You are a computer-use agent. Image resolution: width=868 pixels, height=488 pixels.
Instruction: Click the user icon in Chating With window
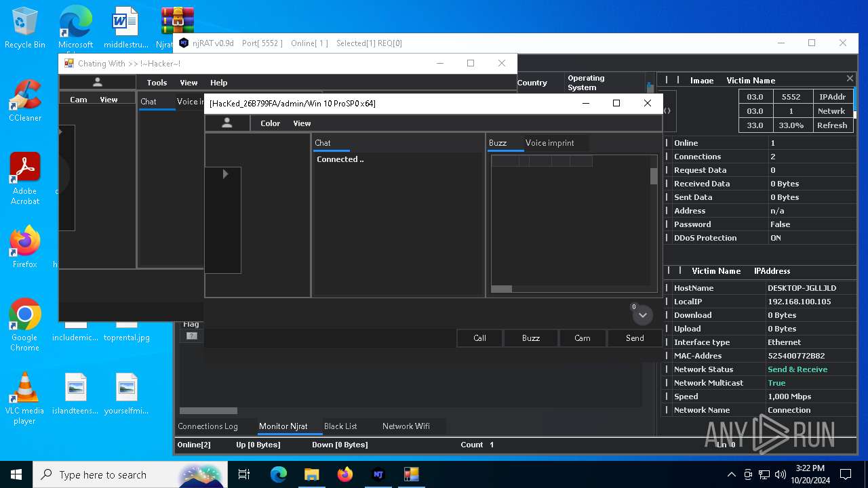[98, 82]
